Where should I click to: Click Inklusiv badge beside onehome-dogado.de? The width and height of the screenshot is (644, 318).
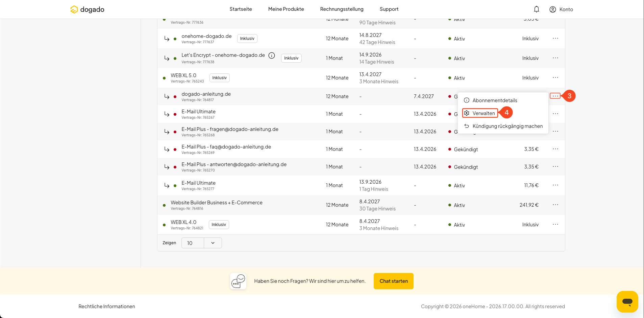click(247, 39)
